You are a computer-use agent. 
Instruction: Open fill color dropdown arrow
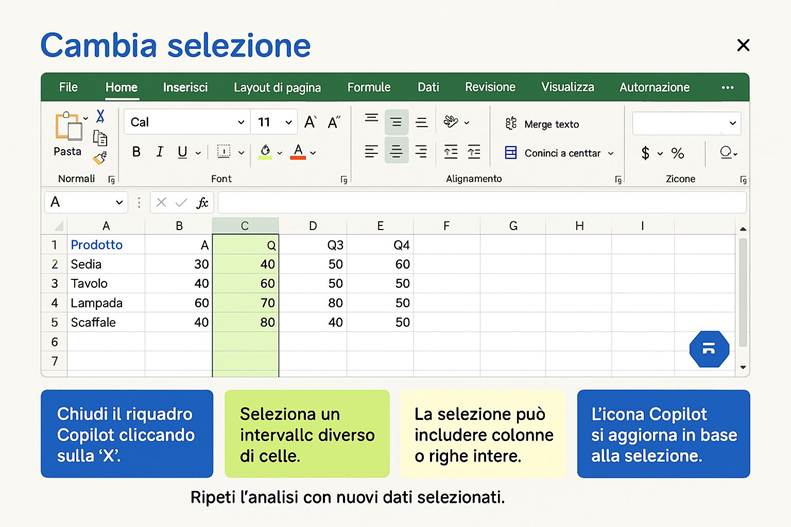279,153
